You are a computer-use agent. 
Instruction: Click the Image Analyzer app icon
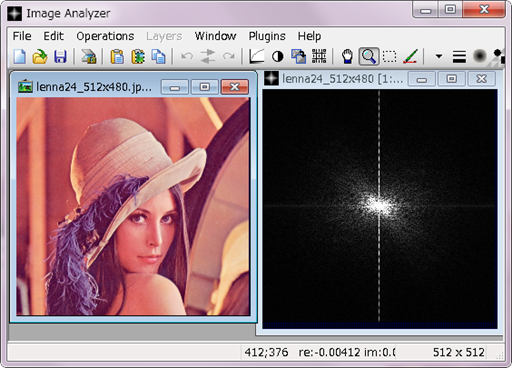click(14, 14)
